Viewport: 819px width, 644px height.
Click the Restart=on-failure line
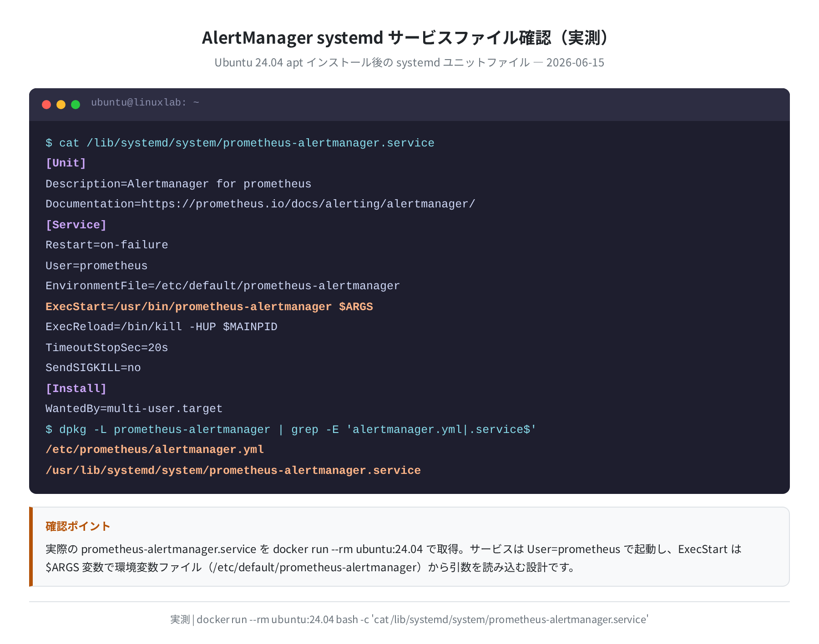107,245
